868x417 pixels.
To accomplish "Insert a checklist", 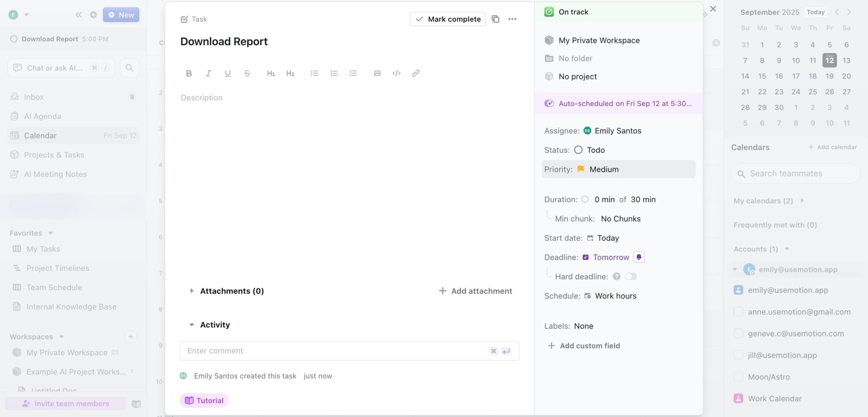I will 354,73.
